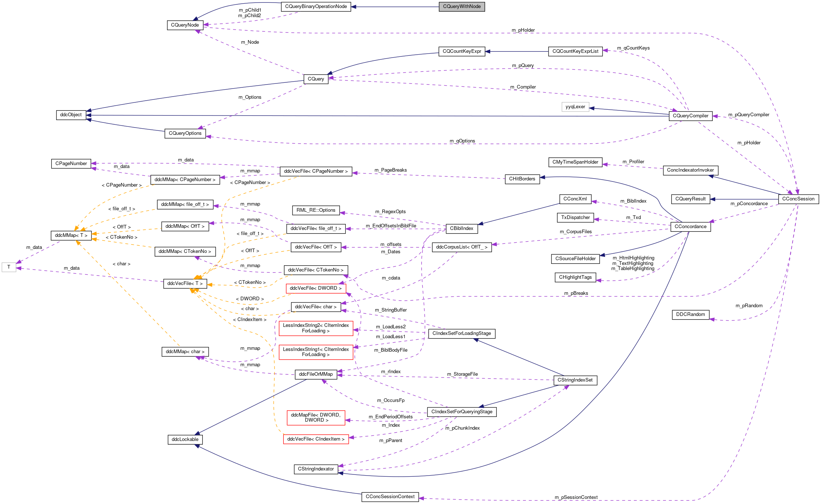Viewport: 821px width, 504px height.
Task: Select the CQueryOptions node
Action: (185, 133)
